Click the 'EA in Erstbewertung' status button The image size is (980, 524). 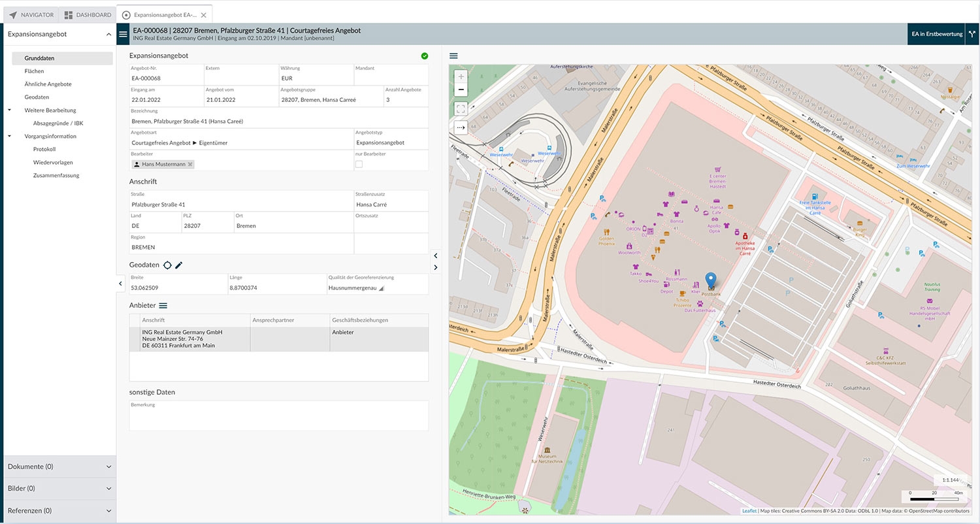(936, 34)
